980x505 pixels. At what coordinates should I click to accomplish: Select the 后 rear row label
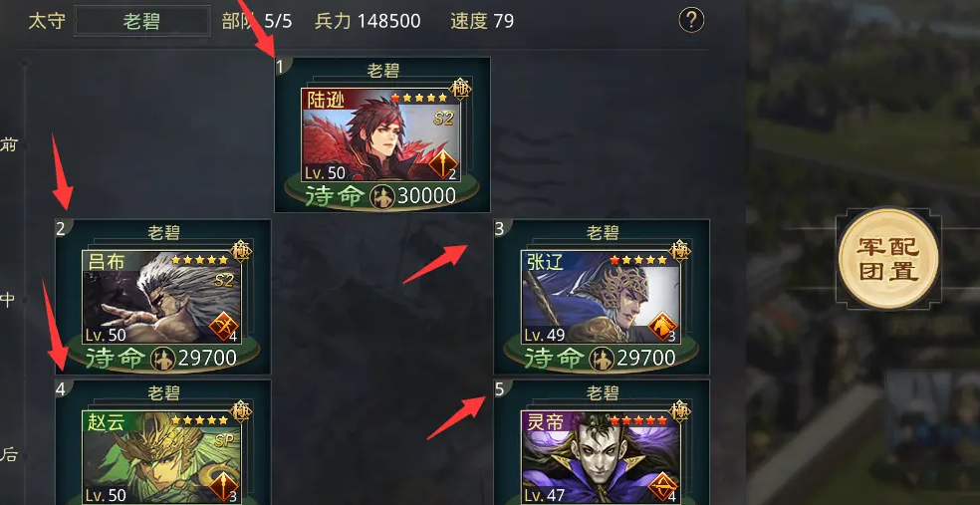[x=9, y=454]
